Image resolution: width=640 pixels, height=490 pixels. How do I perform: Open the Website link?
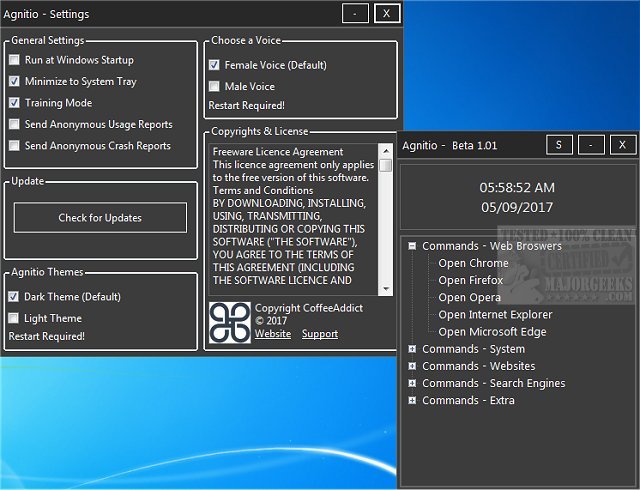(273, 334)
